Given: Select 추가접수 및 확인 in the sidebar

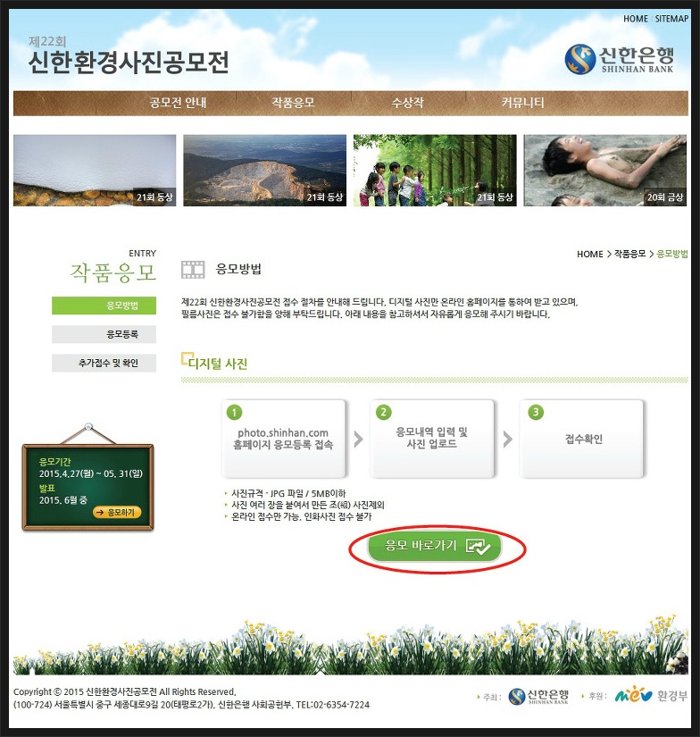Looking at the screenshot, I should coord(104,363).
